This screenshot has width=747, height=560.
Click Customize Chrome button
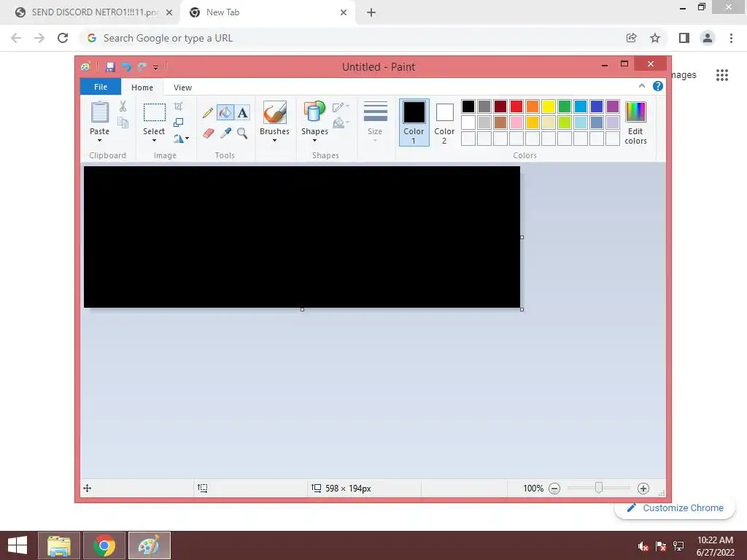coord(675,507)
